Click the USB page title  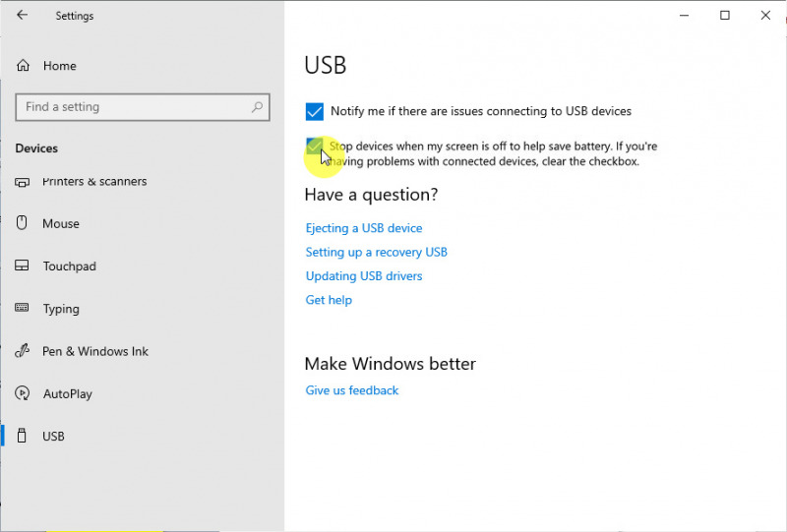[x=326, y=65]
